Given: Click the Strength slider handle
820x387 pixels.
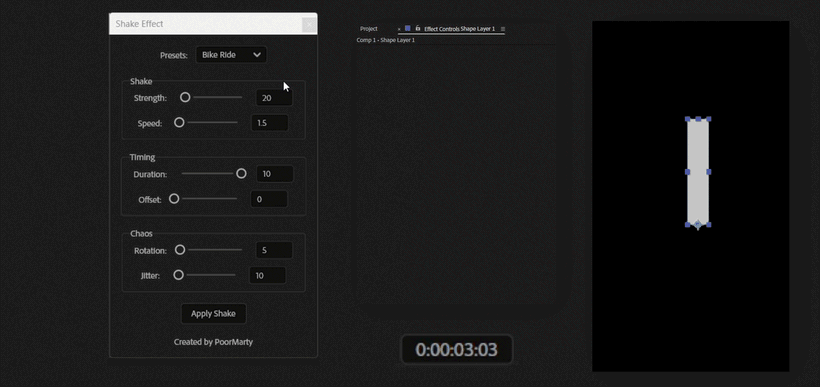Looking at the screenshot, I should click(x=185, y=97).
